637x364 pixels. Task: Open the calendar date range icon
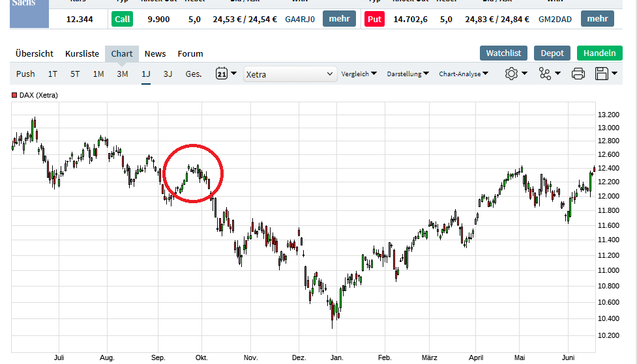(x=222, y=74)
